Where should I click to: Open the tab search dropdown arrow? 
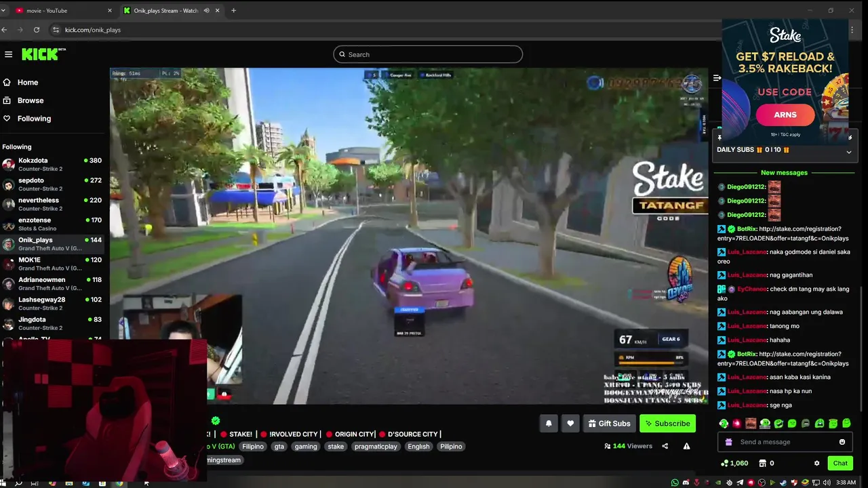(3, 10)
